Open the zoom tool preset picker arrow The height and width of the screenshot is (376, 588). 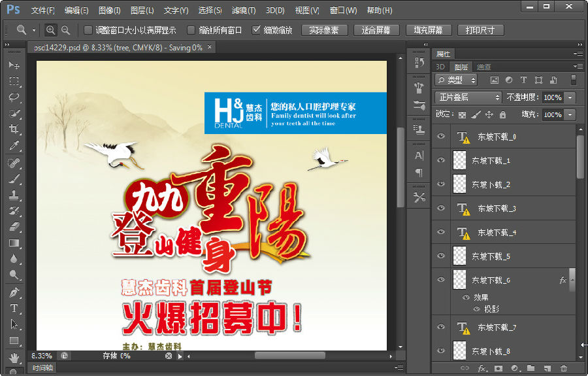coord(34,30)
